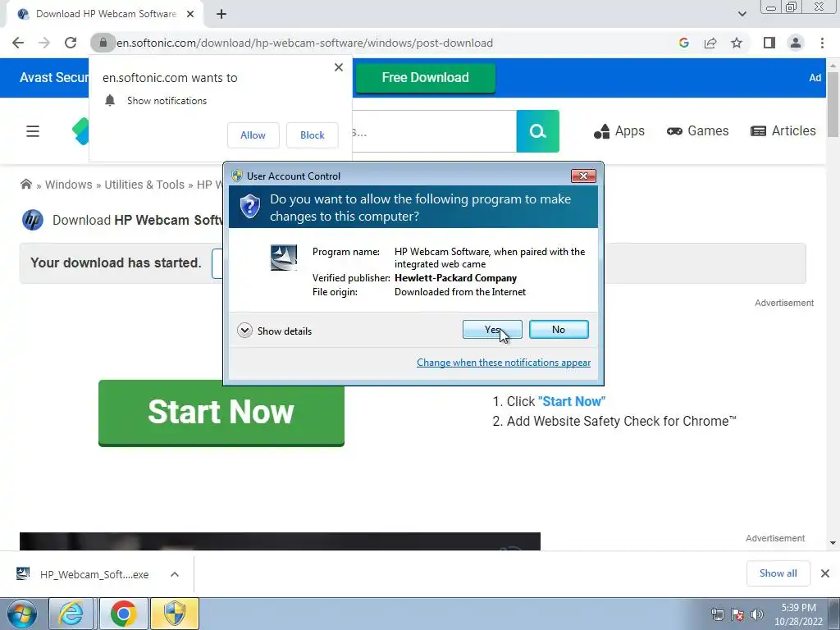Share this page using the share icon
This screenshot has width=840, height=630.
[710, 43]
